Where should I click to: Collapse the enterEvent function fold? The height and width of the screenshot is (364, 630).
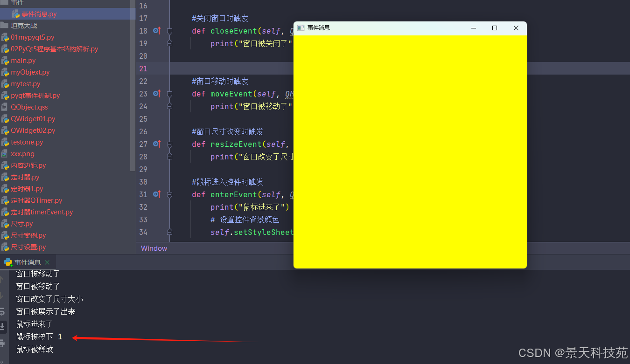[169, 195]
